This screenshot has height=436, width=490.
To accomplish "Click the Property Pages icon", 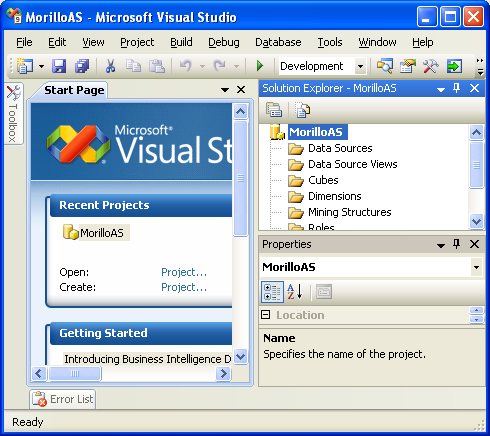I will tap(324, 292).
